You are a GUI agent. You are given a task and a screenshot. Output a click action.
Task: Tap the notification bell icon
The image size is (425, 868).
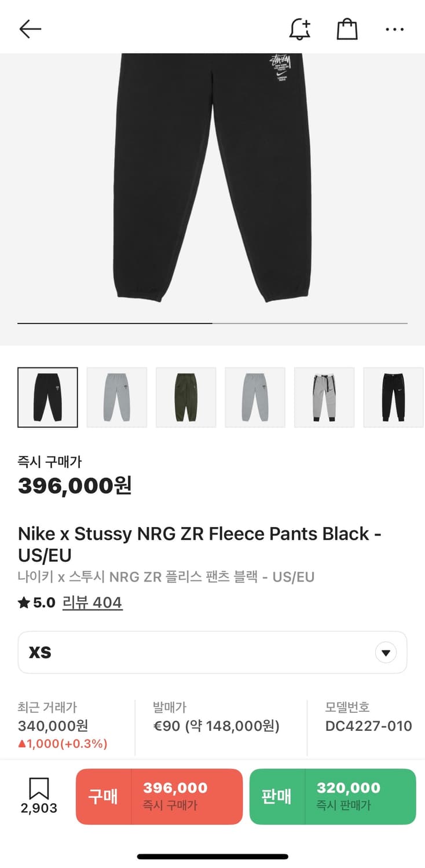tap(299, 29)
